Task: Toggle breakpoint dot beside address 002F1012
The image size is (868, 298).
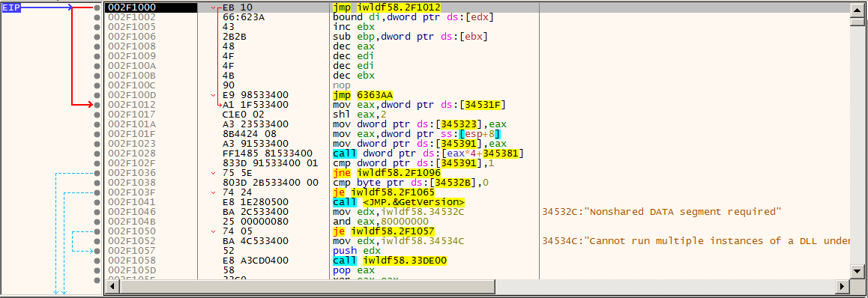Action: 97,105
